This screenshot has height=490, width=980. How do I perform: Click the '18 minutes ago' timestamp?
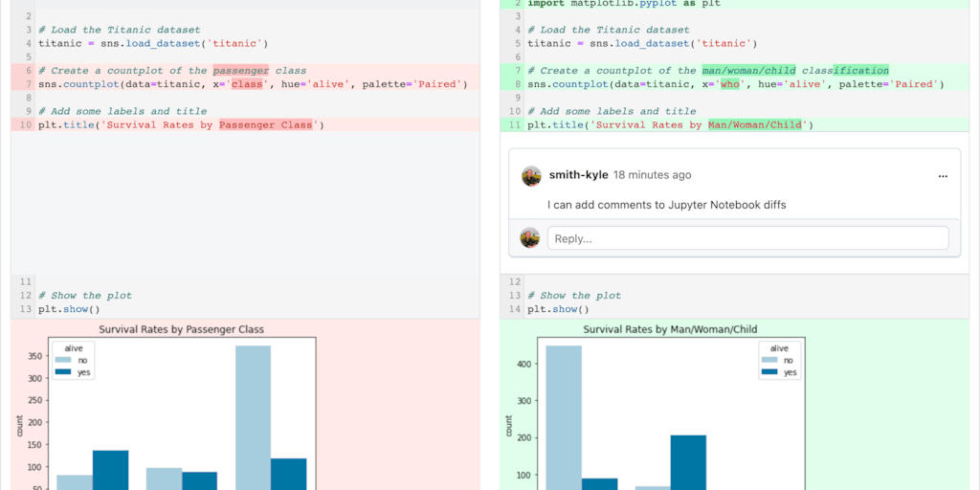click(652, 175)
